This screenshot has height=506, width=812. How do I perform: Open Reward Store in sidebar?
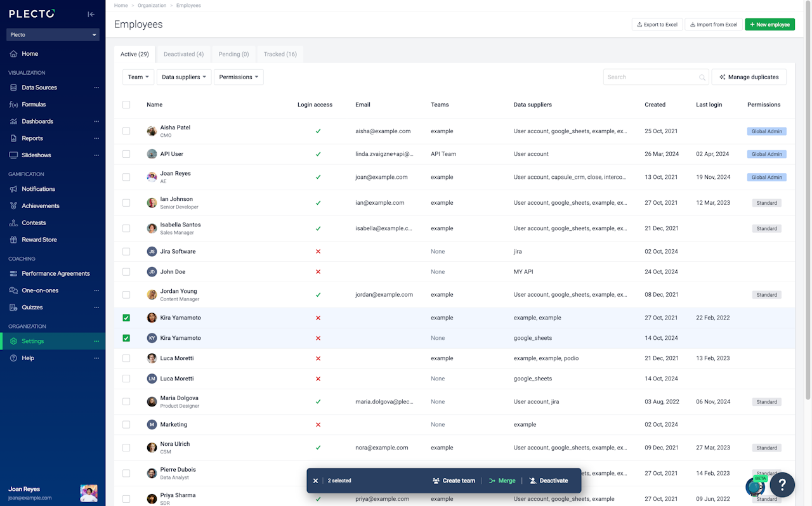click(39, 240)
